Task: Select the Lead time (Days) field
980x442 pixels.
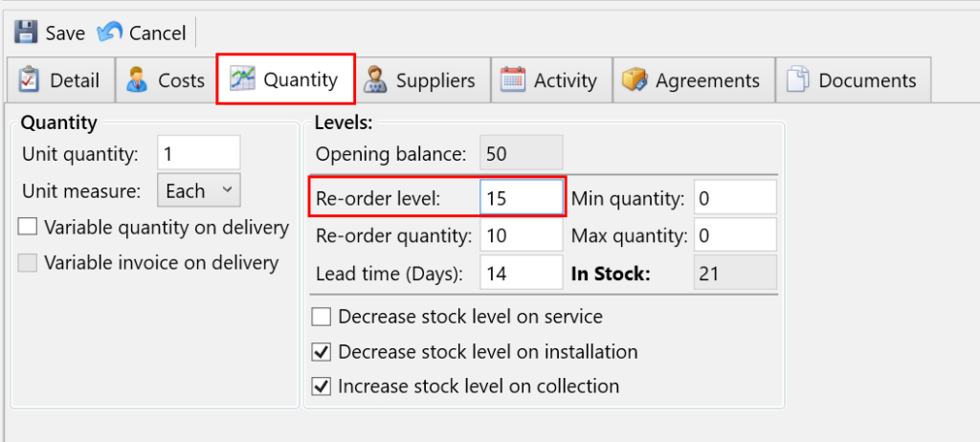Action: click(521, 274)
